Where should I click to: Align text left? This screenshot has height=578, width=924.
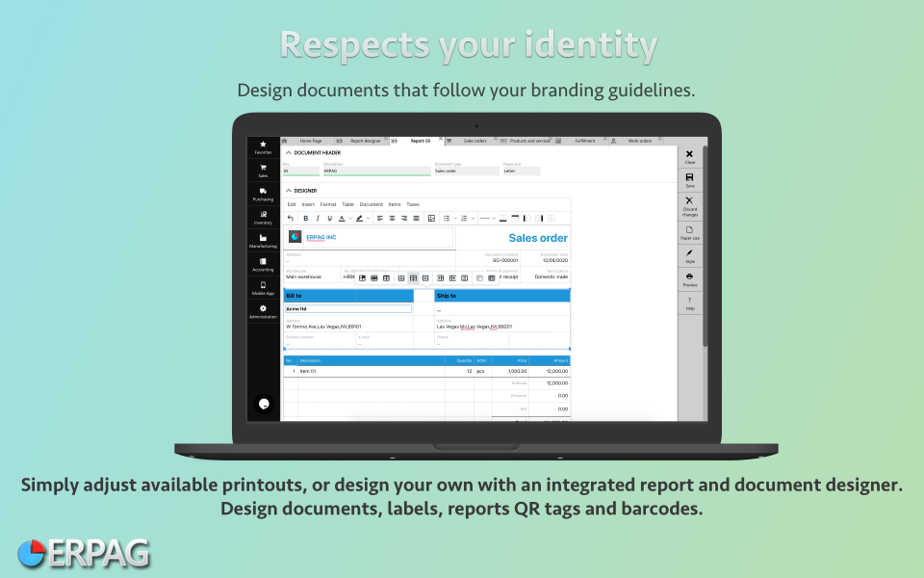[380, 219]
